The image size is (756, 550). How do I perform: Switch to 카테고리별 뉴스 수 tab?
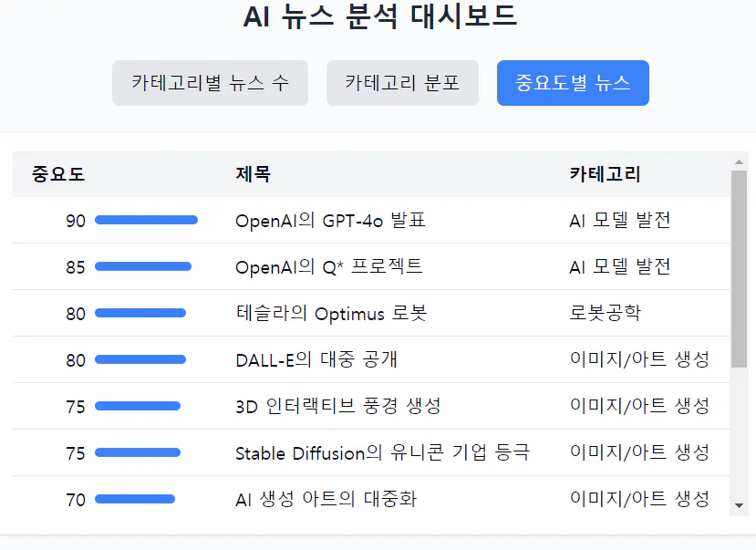[x=210, y=83]
